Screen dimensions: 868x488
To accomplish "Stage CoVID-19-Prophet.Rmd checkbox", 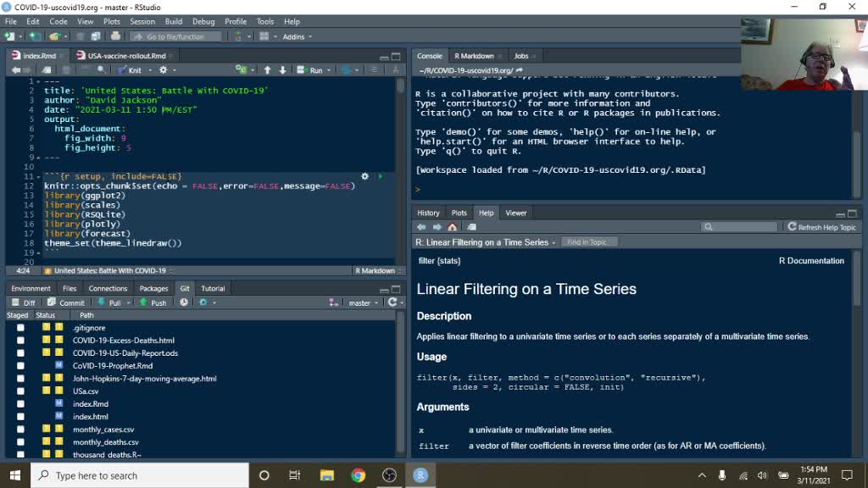I will click(20, 366).
